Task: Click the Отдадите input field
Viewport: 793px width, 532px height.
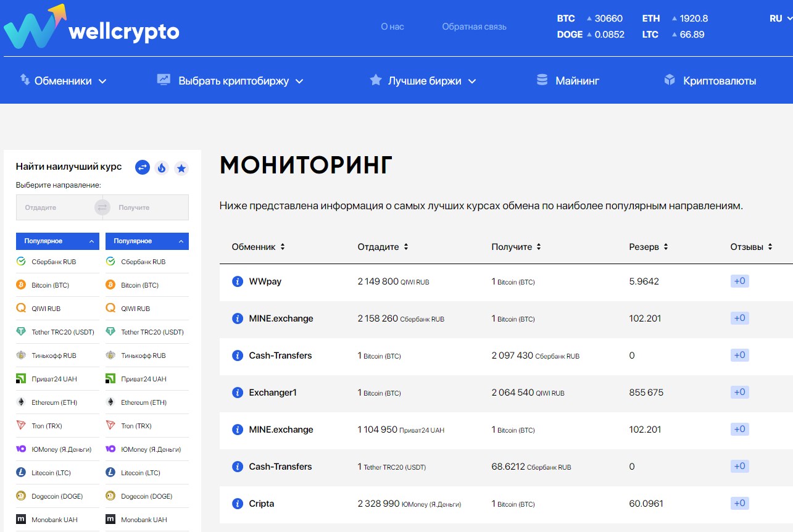Action: coord(56,207)
